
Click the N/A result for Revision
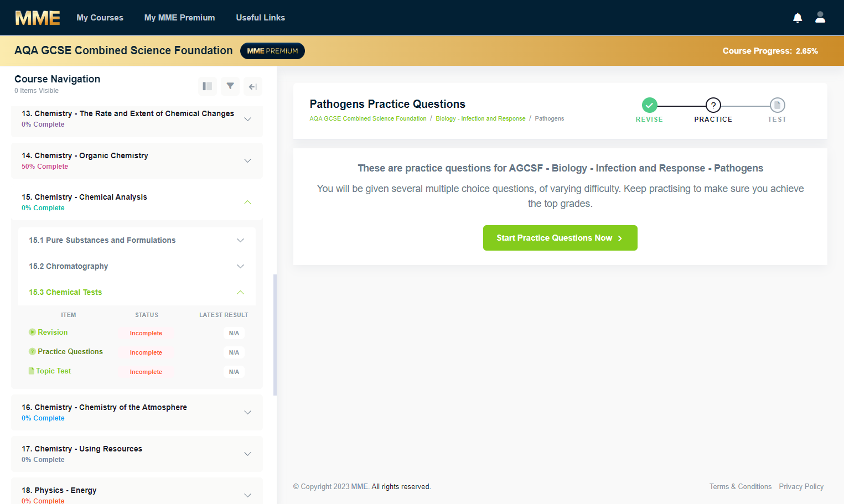[234, 333]
